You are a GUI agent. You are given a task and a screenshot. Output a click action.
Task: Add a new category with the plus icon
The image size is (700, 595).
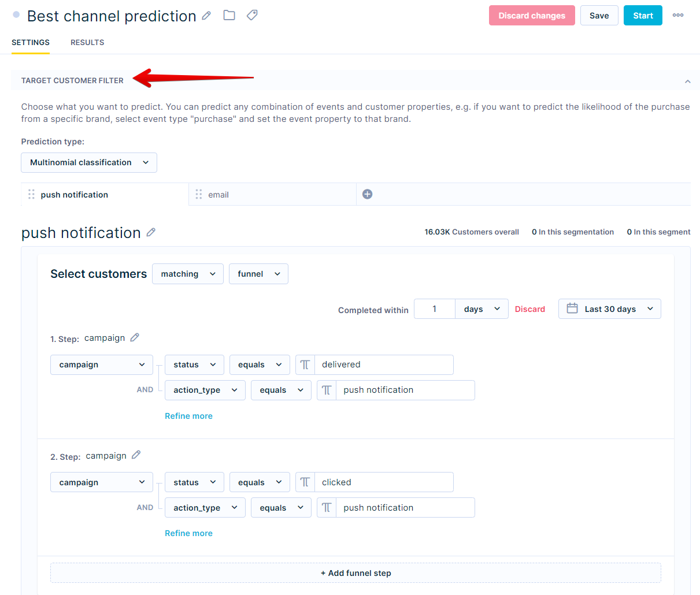[367, 194]
